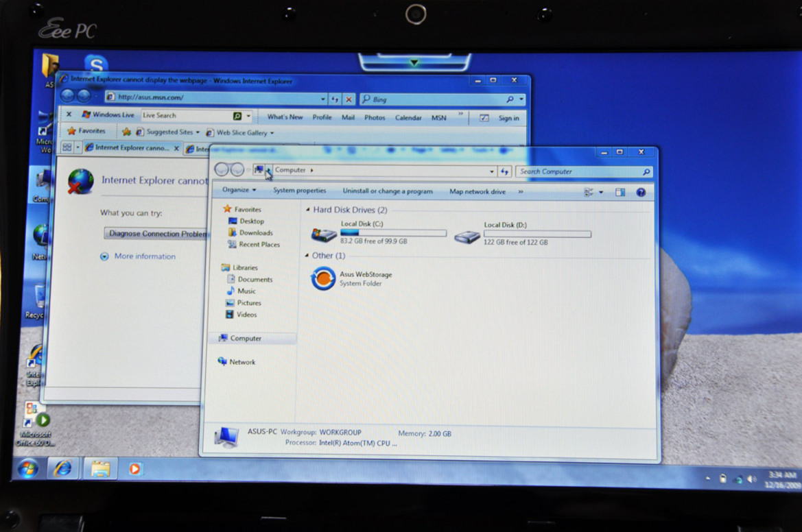Click System properties in Explorer toolbar
The width and height of the screenshot is (802, 532).
(x=299, y=190)
